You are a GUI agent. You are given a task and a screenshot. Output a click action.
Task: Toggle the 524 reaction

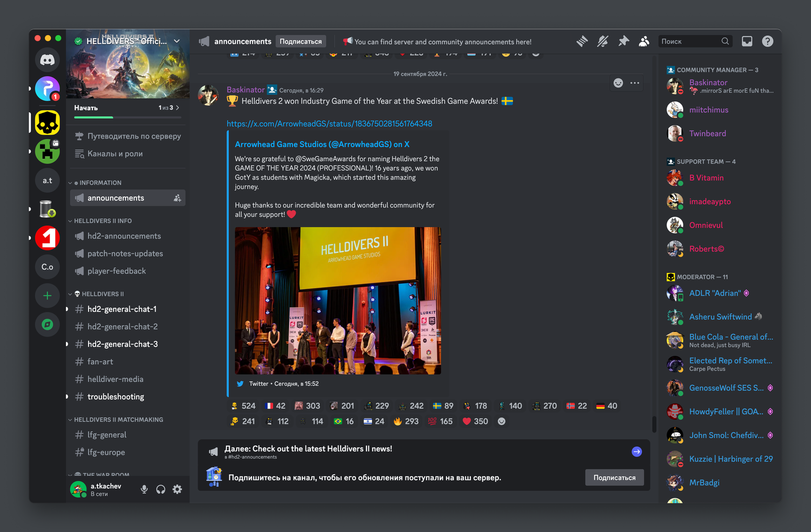click(x=243, y=406)
